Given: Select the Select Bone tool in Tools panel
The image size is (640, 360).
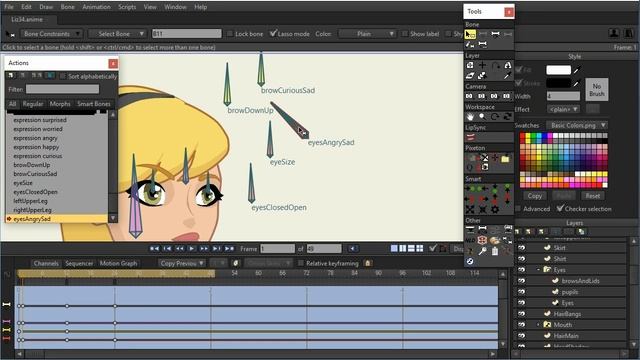Looking at the screenshot, I should coord(470,34).
